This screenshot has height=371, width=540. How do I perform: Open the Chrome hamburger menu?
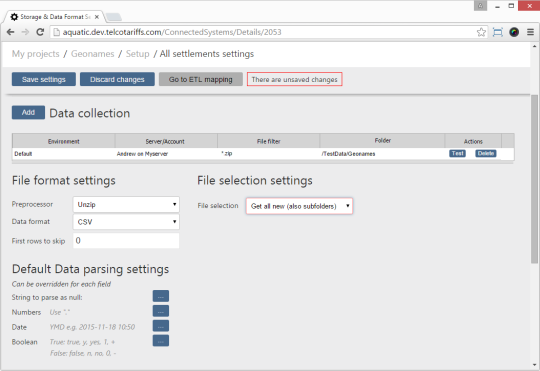point(530,32)
